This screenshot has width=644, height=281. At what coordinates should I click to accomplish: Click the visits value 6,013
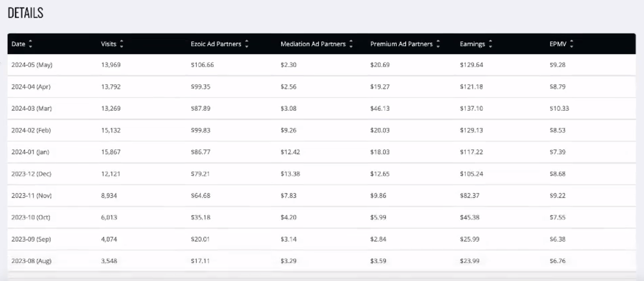click(x=109, y=217)
